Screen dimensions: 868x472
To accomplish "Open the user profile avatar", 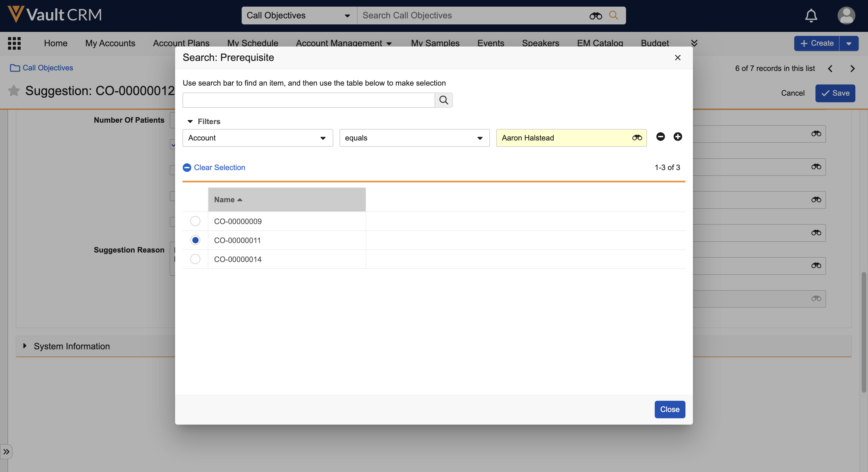I will 846,16.
